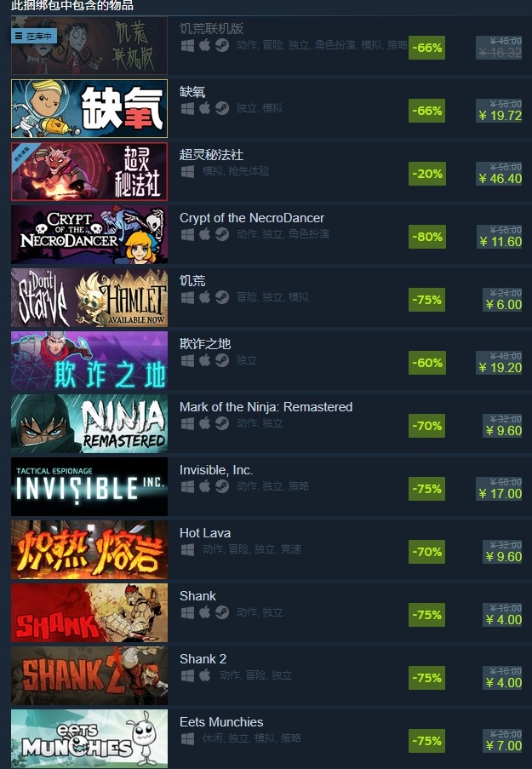532x769 pixels.
Task: Click the -60% discount badge for 欺诈之地
Action: coord(427,363)
